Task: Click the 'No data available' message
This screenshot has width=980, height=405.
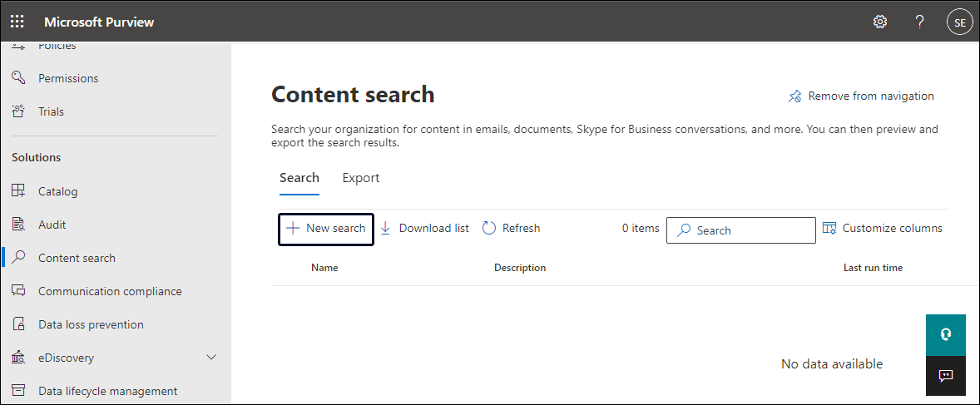Action: pos(832,363)
